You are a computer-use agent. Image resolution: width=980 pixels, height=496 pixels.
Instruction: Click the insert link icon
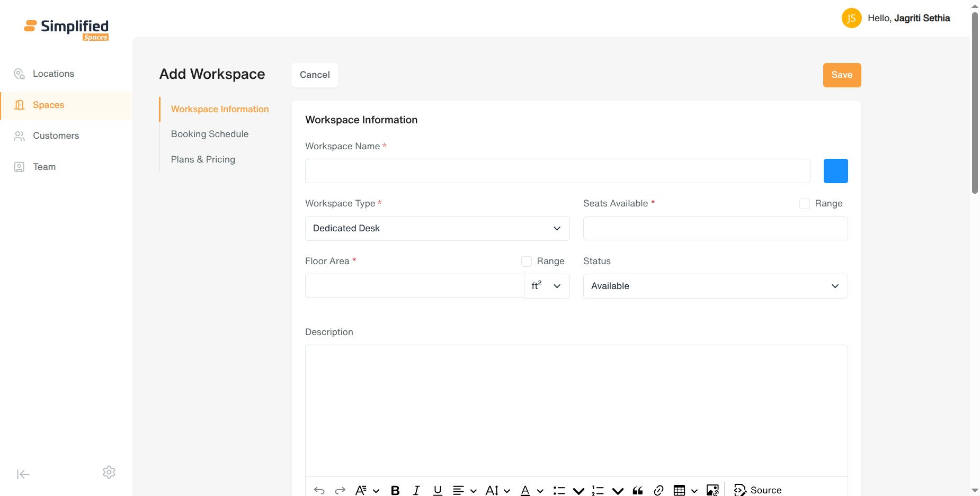[658, 490]
